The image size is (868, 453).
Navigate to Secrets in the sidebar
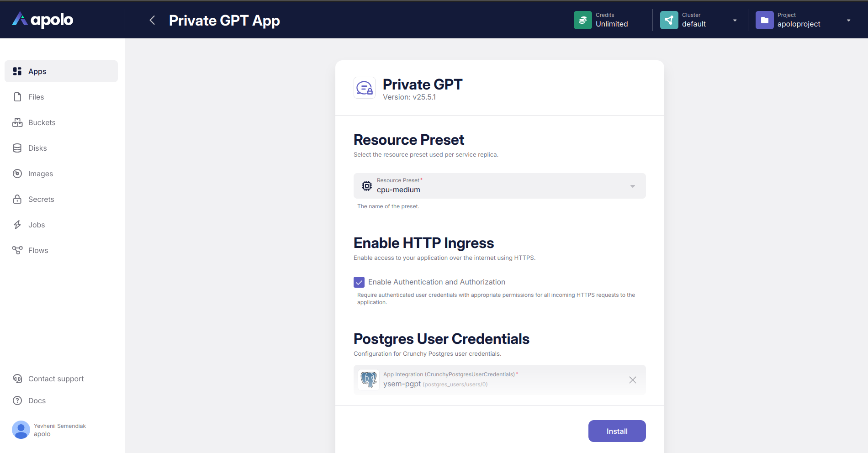pos(41,199)
